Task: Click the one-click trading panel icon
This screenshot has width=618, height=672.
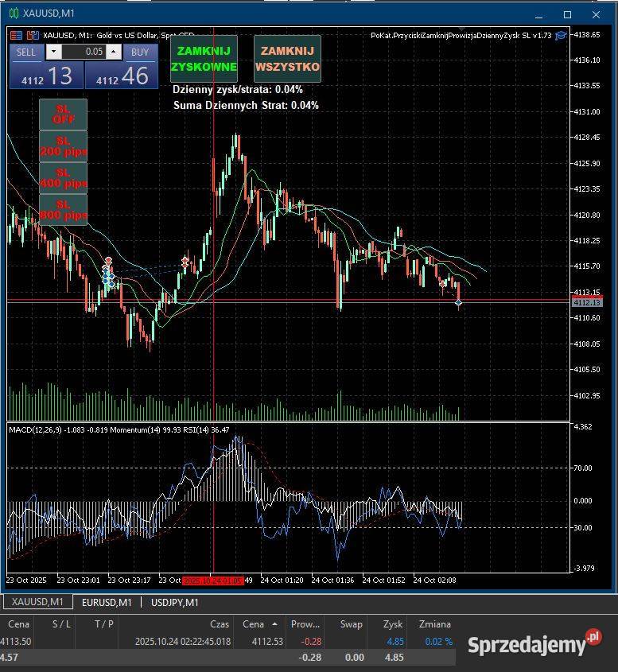Action: pos(17,35)
